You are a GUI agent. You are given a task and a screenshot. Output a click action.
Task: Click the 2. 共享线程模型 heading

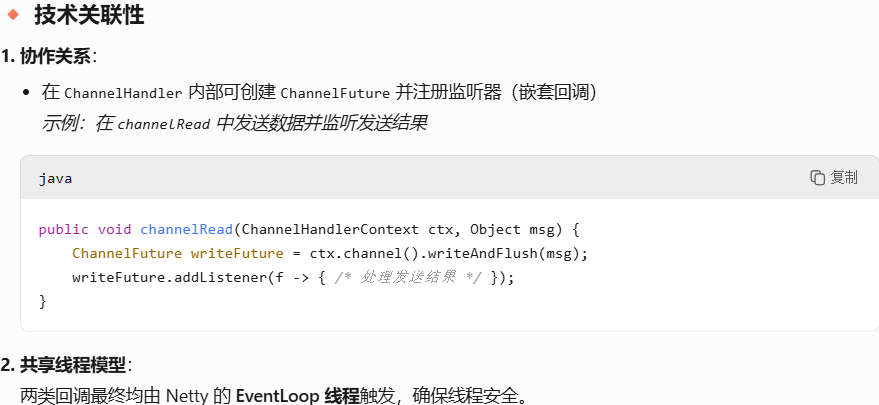(x=66, y=366)
